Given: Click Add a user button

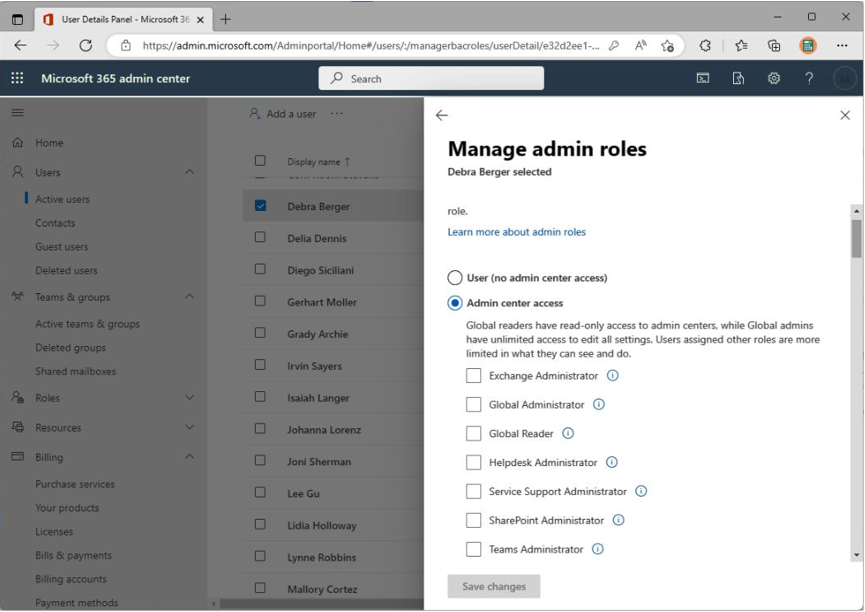Looking at the screenshot, I should [x=283, y=114].
